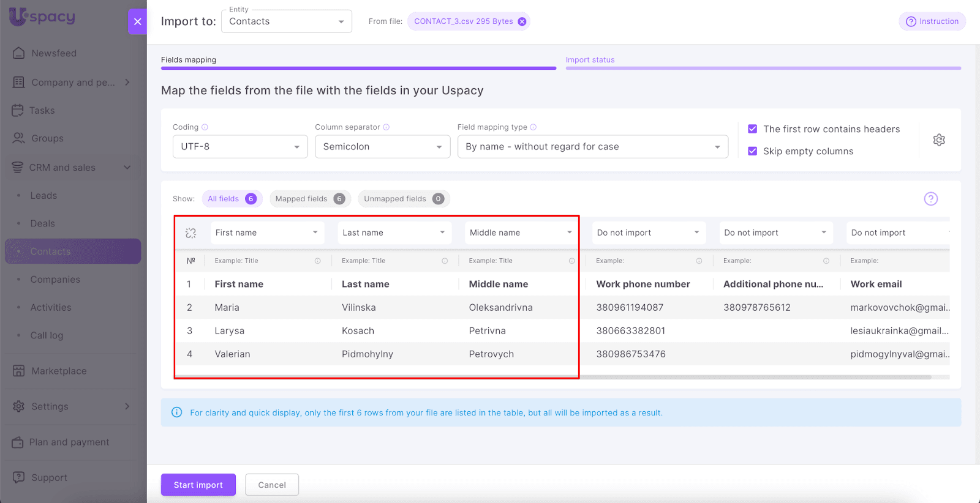Open the First name column mapping dropdown

pyautogui.click(x=266, y=233)
